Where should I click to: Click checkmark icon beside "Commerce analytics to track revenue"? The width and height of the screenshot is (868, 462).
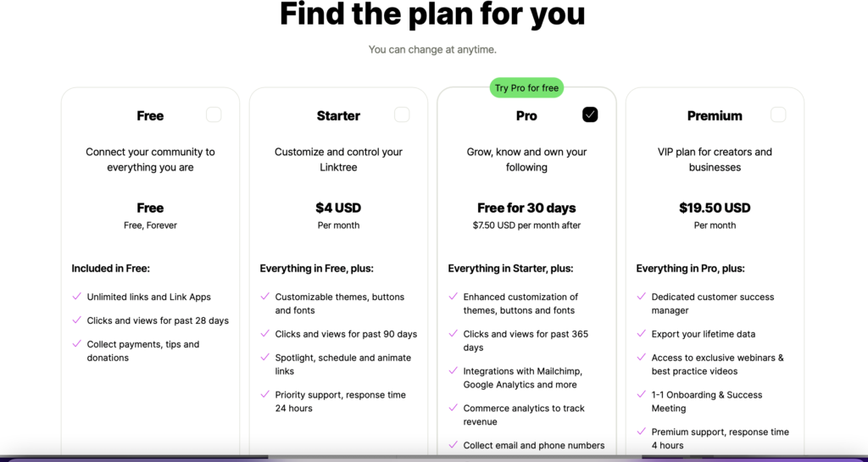pyautogui.click(x=453, y=409)
